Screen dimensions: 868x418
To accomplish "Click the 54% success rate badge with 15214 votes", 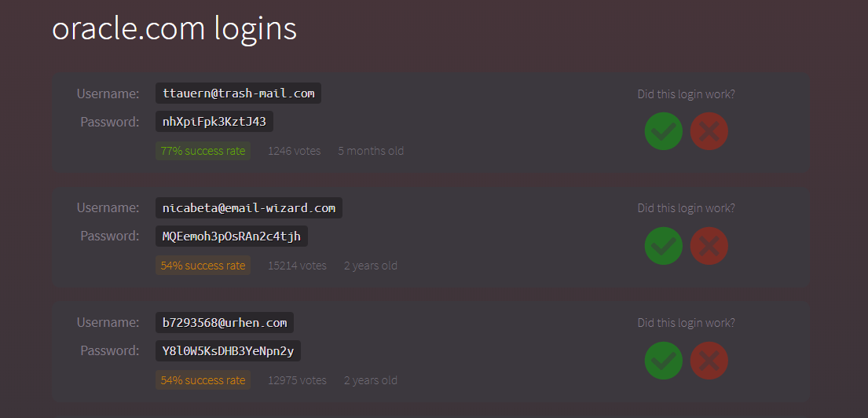I will 203,266.
